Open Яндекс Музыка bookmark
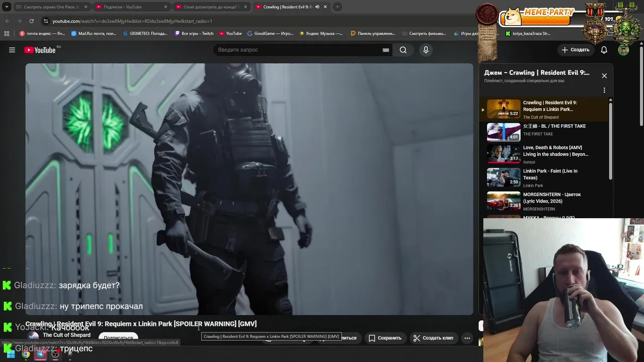The width and height of the screenshot is (644, 362). pyautogui.click(x=321, y=34)
